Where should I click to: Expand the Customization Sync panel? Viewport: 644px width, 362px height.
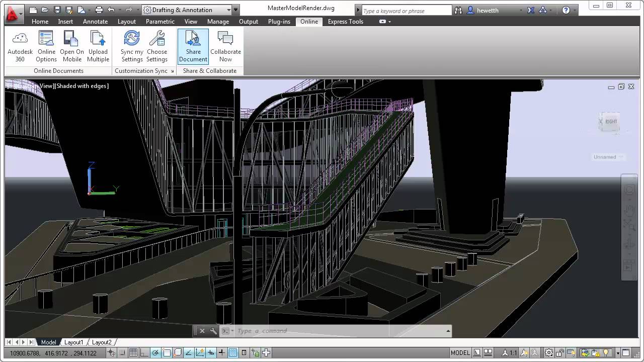[x=173, y=71]
